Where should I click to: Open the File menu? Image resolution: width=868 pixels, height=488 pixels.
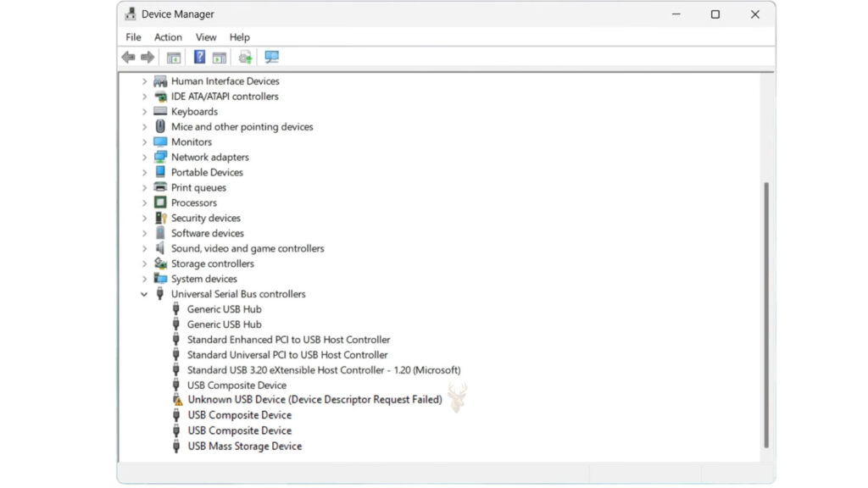pos(133,37)
